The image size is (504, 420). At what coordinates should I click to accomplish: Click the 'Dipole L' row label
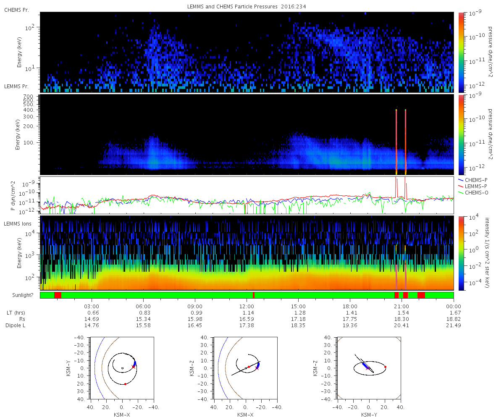pyautogui.click(x=16, y=325)
